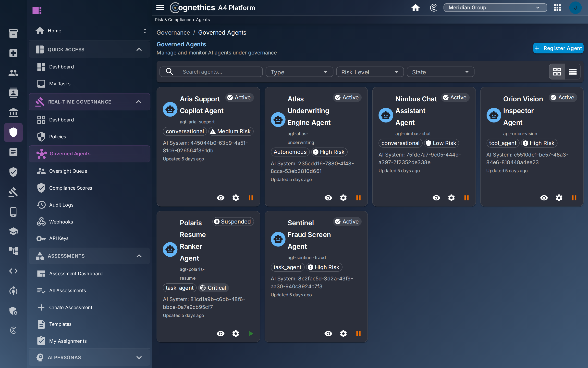Click the Search agents input field
This screenshot has height=368, width=588.
point(211,72)
